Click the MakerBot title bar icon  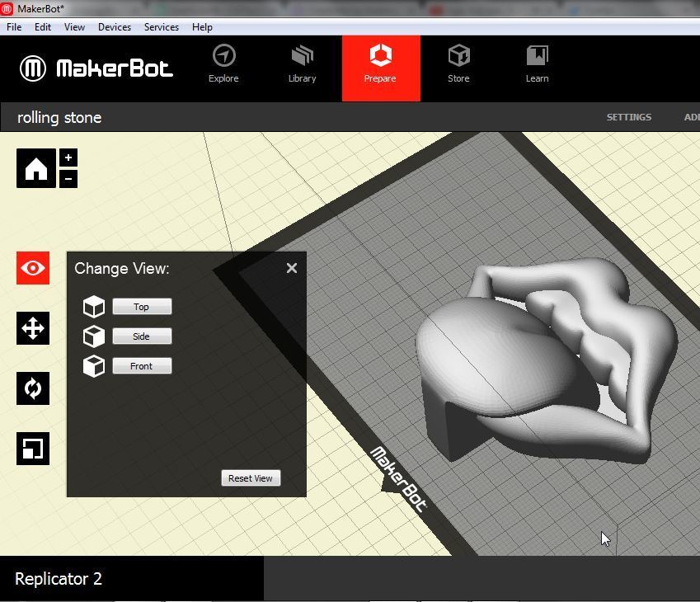coord(7,8)
